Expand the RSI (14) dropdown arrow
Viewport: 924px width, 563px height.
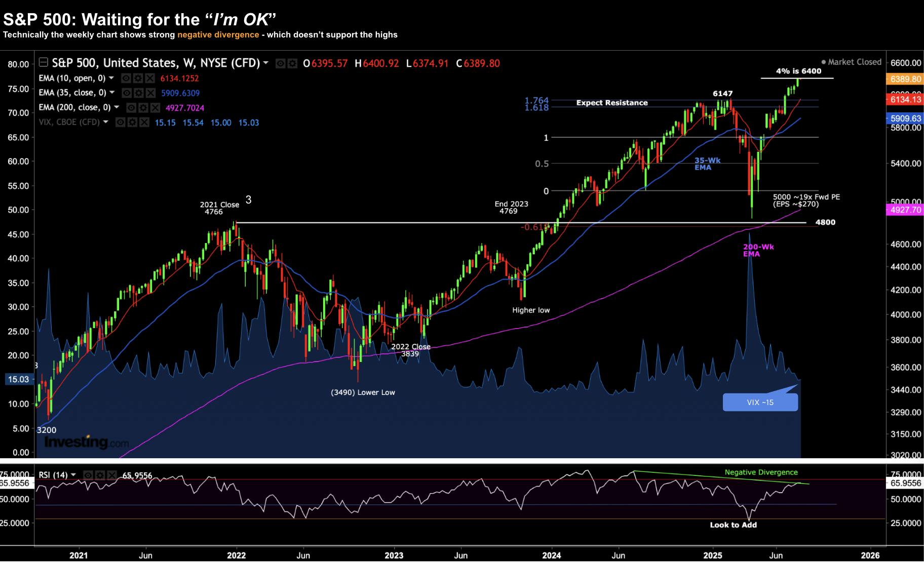[73, 475]
